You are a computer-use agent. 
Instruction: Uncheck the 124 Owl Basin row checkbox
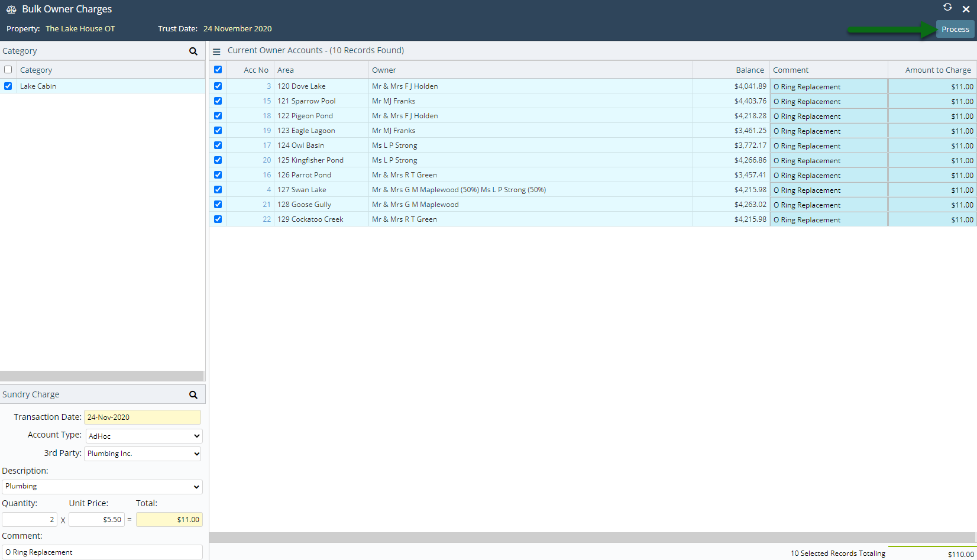218,145
